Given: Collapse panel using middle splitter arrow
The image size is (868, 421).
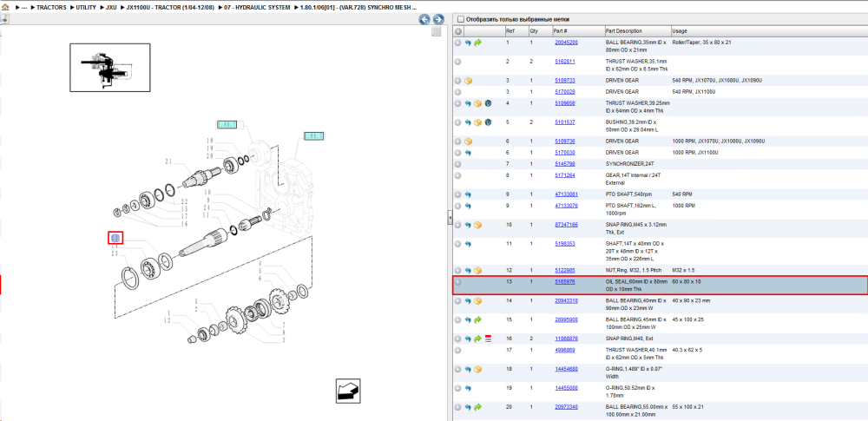Looking at the screenshot, I should coord(450,219).
